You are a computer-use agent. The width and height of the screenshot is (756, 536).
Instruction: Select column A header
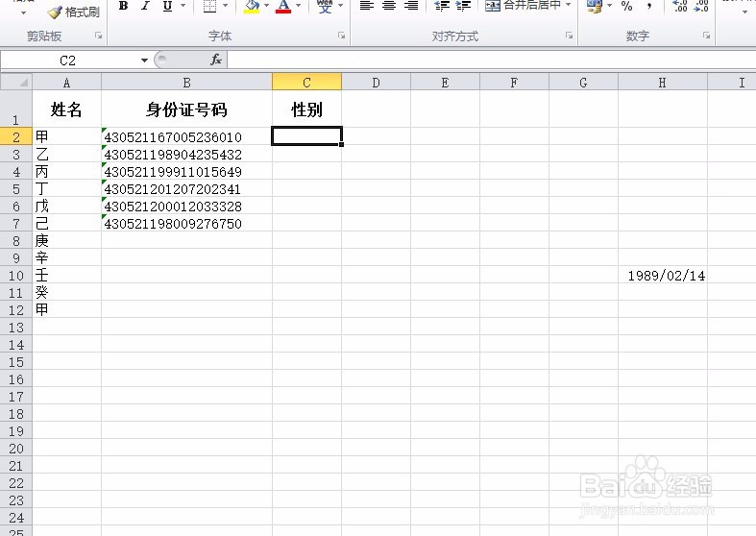click(66, 82)
